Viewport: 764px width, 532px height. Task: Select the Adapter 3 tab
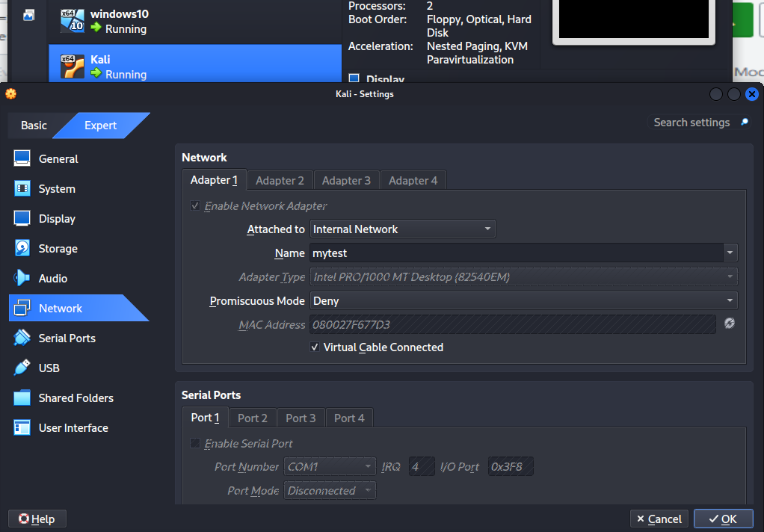(346, 180)
